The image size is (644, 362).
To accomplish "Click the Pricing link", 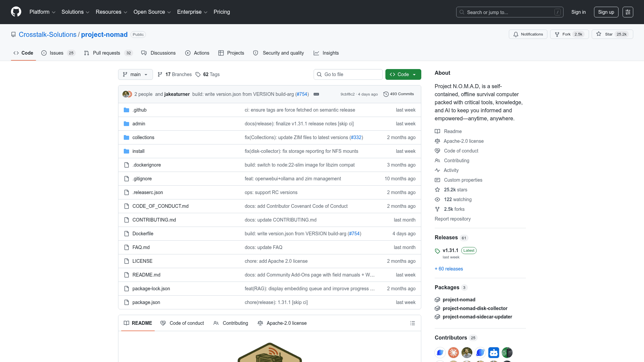I will pos(222,12).
